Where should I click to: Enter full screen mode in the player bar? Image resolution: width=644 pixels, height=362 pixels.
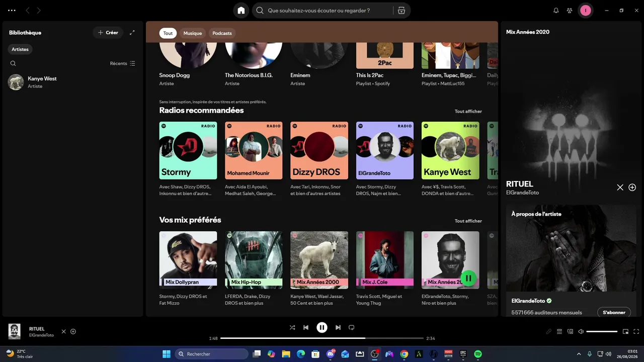point(636,332)
